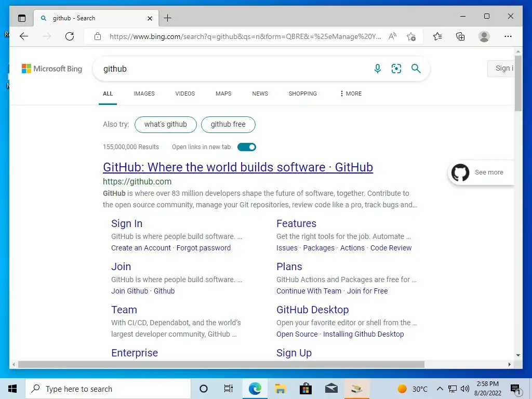
Task: Toggle Open links in new tab
Action: click(x=247, y=147)
